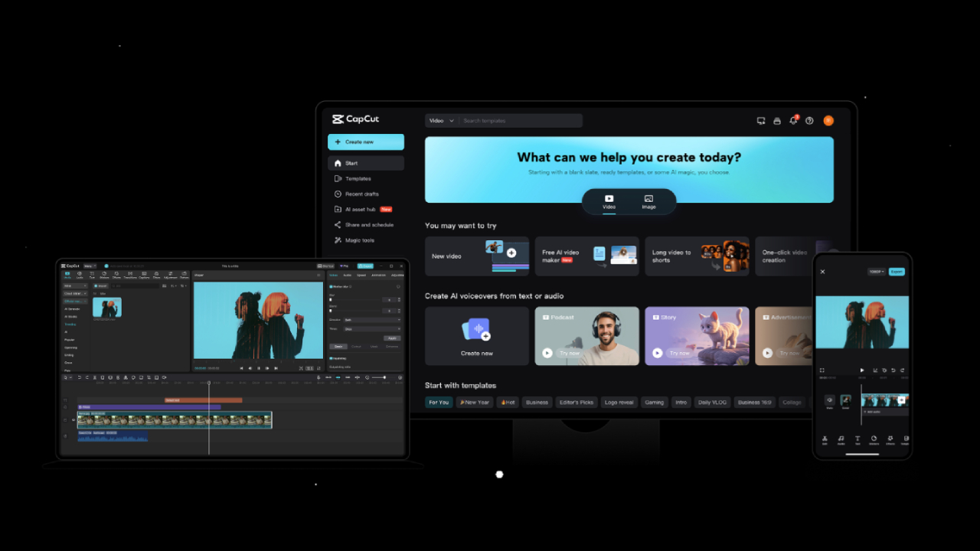The height and width of the screenshot is (551, 980).
Task: Open the orange user avatar on monitor
Action: 828,121
